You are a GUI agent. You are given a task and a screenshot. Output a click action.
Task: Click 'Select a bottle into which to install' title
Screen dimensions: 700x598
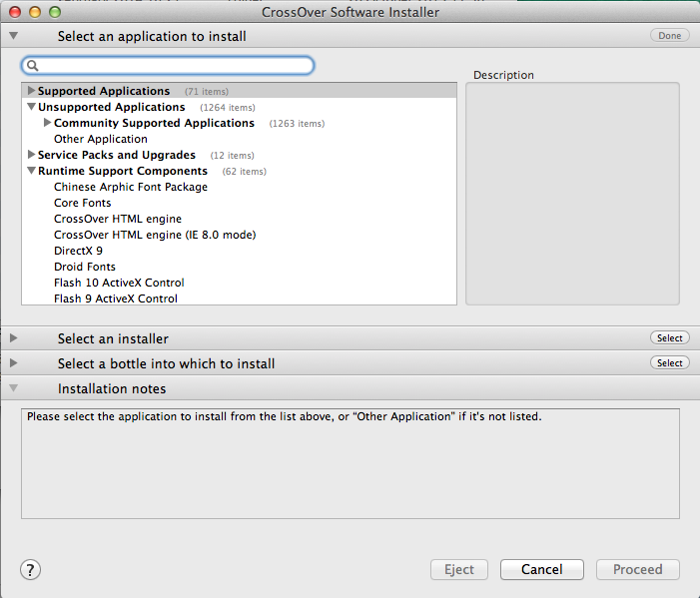tap(166, 363)
